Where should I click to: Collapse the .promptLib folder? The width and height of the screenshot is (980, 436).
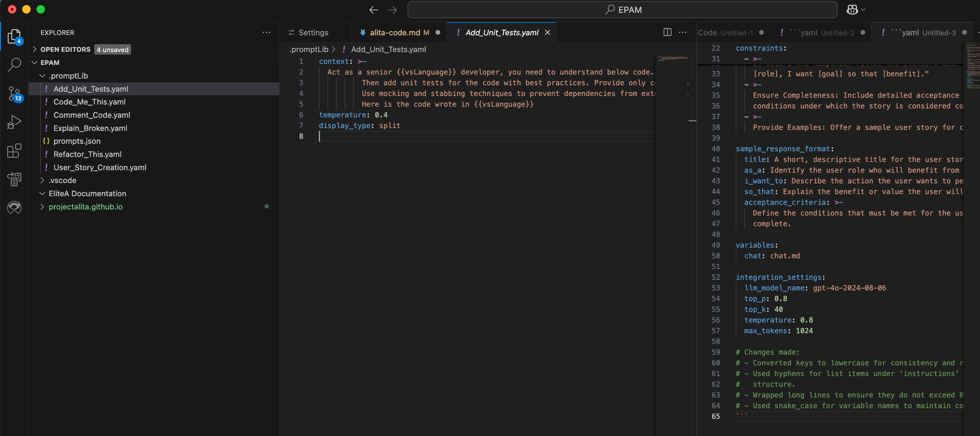pyautogui.click(x=42, y=76)
